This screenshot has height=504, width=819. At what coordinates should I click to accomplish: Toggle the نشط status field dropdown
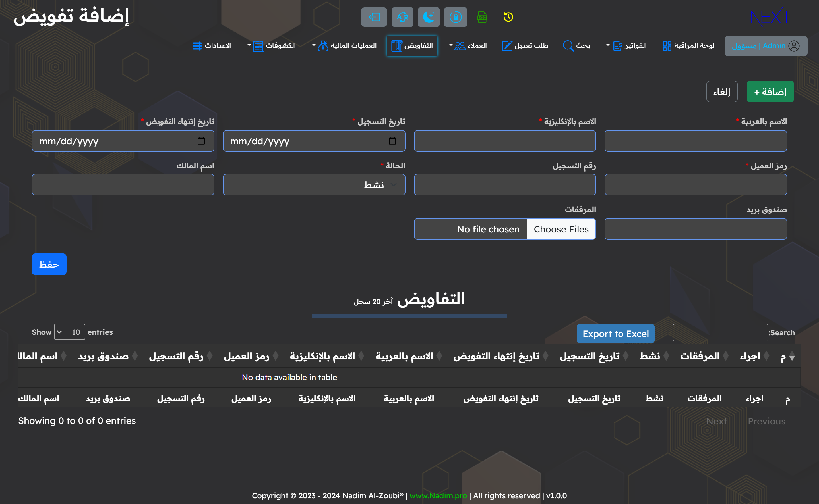314,185
